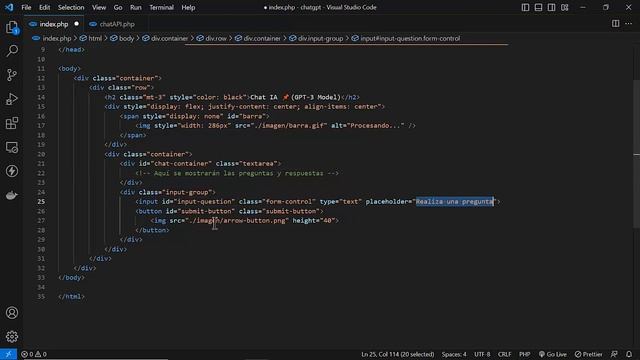Screen dimensions: 640x360
Task: Select div.input-group breadcrumb item
Action: coord(320,38)
